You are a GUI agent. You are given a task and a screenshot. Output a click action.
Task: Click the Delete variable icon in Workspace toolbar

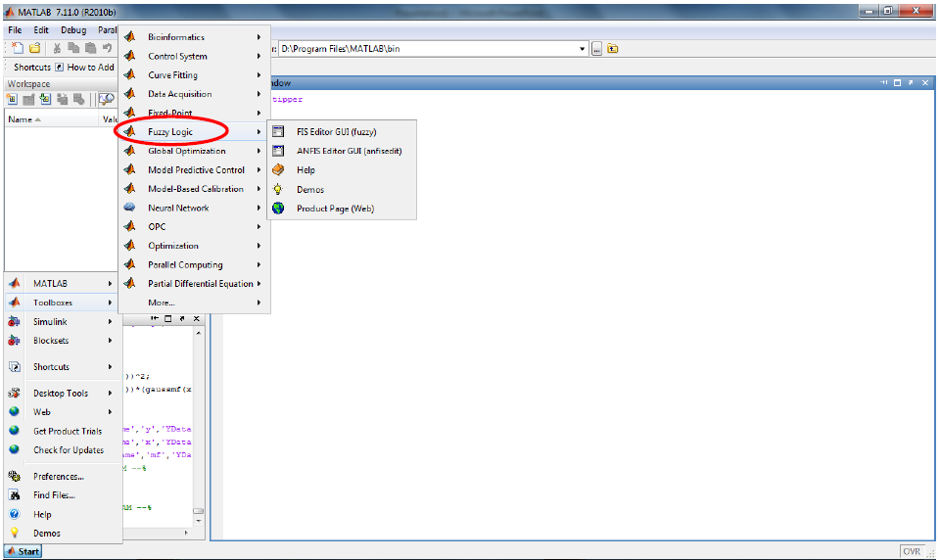click(78, 100)
